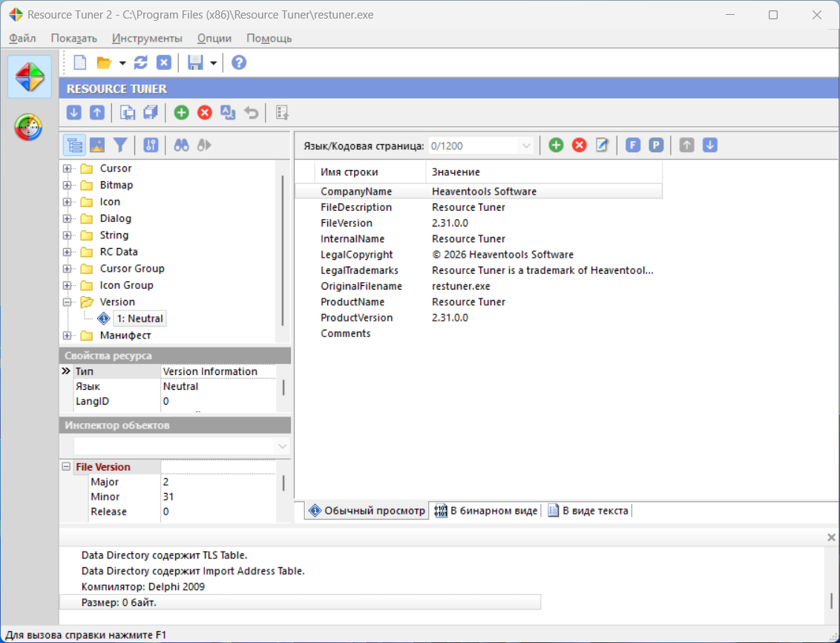Click the find next icon
The image size is (840, 643).
click(204, 146)
